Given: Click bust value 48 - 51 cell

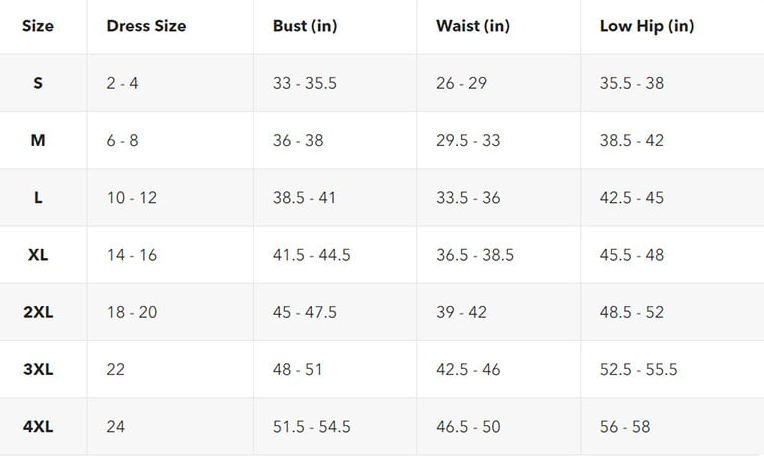Looking at the screenshot, I should tap(298, 369).
